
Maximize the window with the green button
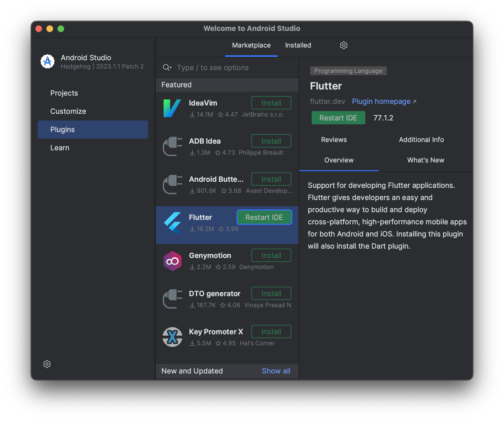[x=61, y=29]
